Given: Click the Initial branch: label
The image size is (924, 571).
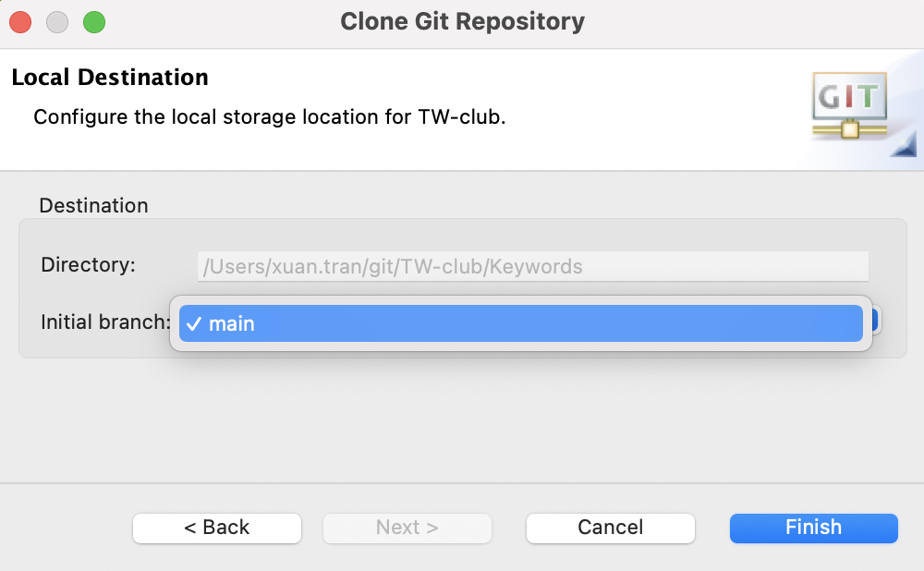Looking at the screenshot, I should click(104, 322).
